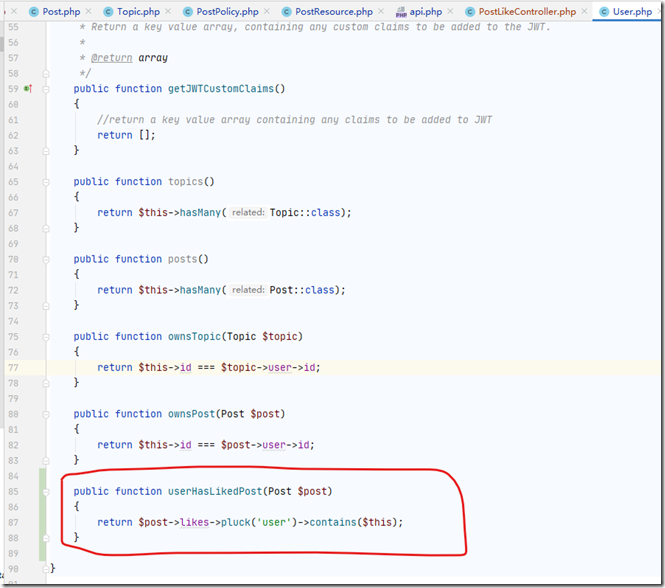Image resolution: width=665 pixels, height=588 pixels.
Task: Collapse the ownsTopic function fold marker
Action: tap(46, 337)
